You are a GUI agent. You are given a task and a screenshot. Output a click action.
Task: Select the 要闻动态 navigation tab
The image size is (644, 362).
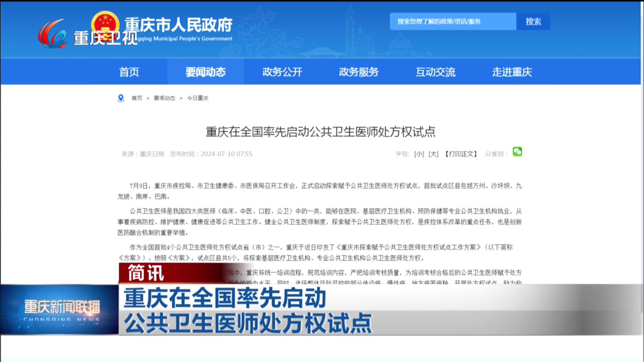205,72
